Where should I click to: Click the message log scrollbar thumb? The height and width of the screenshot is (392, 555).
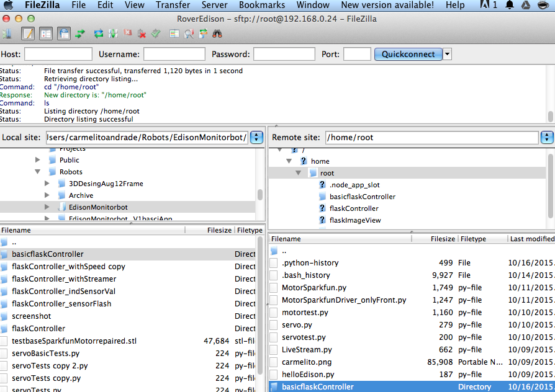pyautogui.click(x=551, y=117)
